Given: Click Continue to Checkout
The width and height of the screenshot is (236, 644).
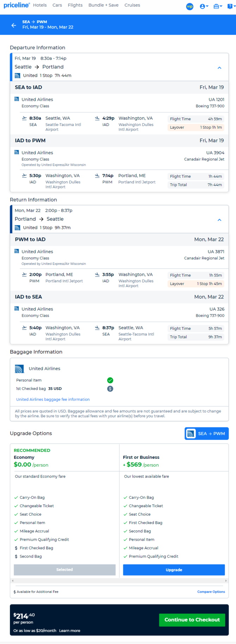Looking at the screenshot, I should tap(192, 620).
